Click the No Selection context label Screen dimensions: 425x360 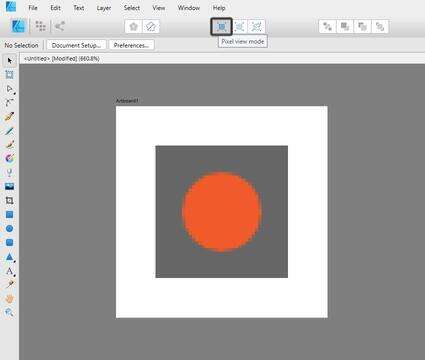[21, 45]
